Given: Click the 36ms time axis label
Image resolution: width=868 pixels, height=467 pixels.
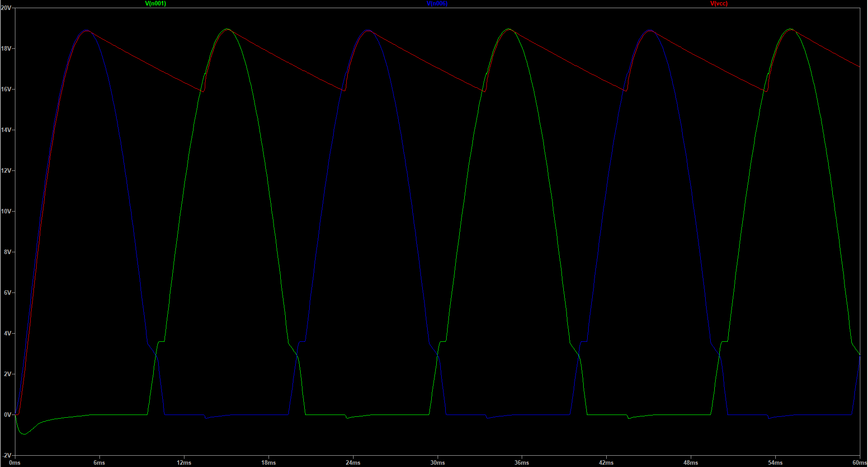Looking at the screenshot, I should 522,462.
